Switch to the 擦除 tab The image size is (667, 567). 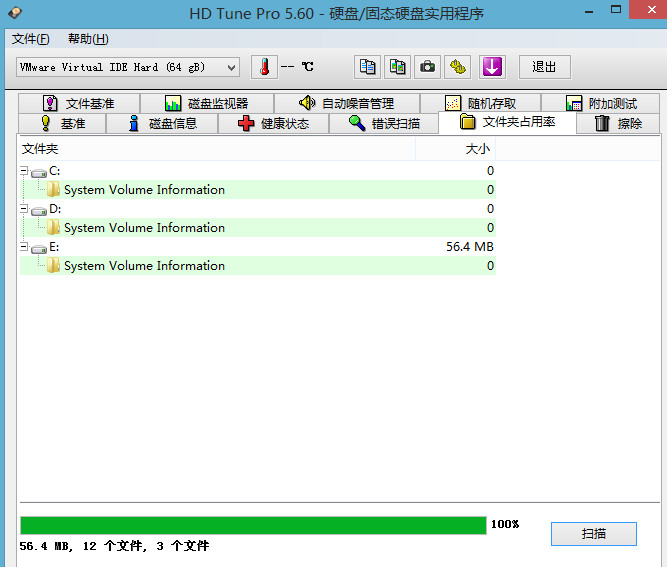pyautogui.click(x=618, y=123)
